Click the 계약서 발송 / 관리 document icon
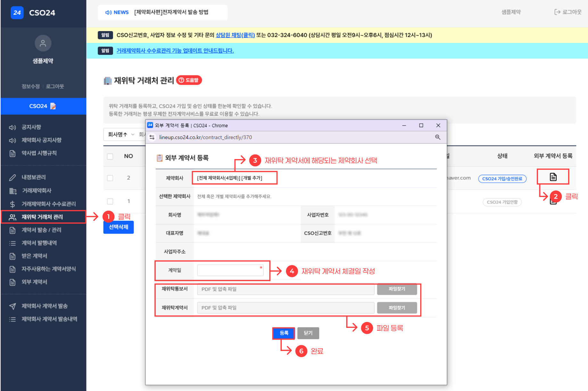588x391 pixels. (x=12, y=230)
